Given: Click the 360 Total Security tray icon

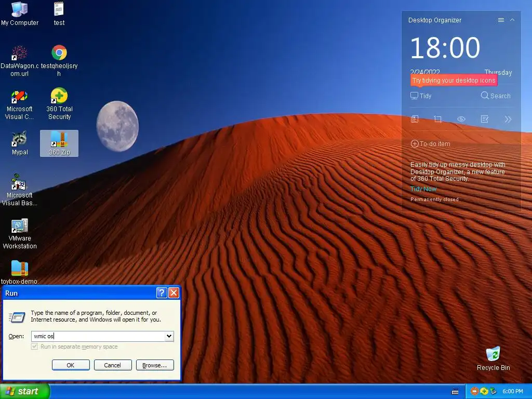Looking at the screenshot, I should pos(484,392).
